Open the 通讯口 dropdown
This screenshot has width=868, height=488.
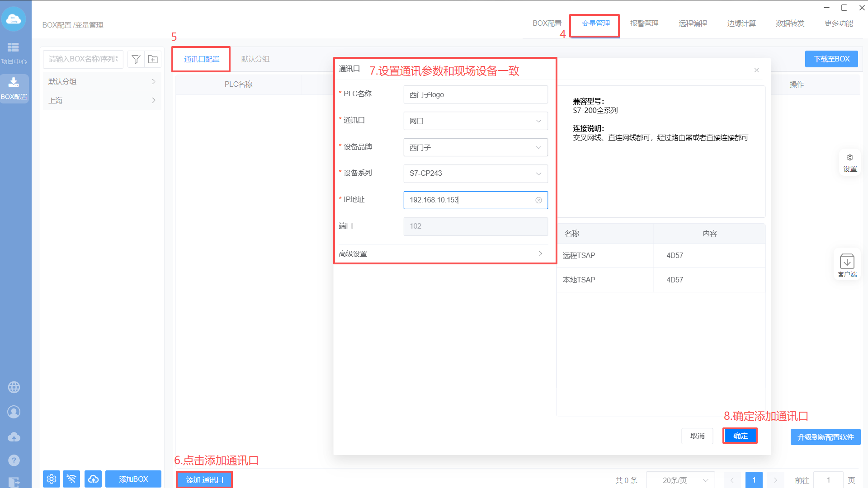(x=475, y=121)
